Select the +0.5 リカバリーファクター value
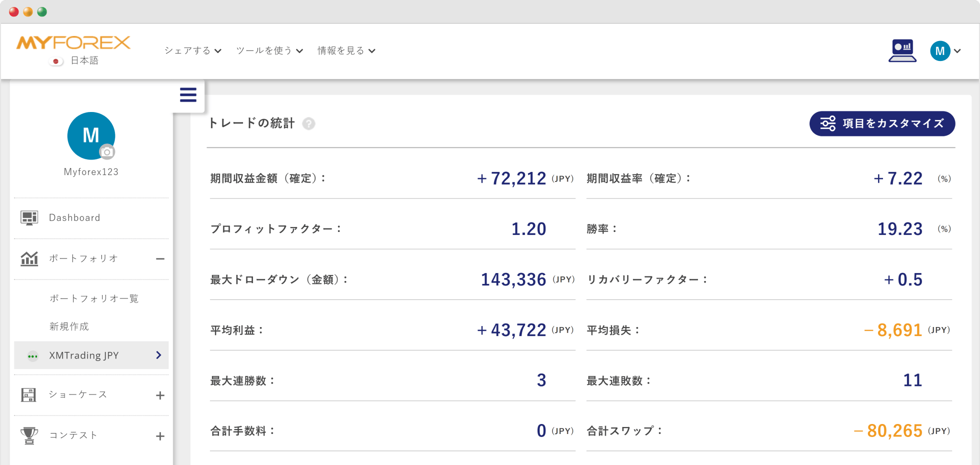980x465 pixels. point(903,279)
